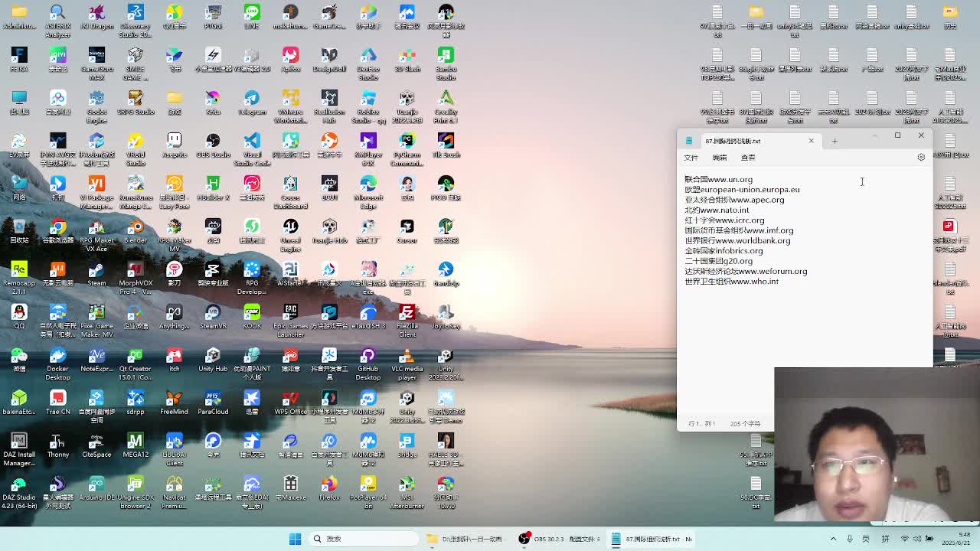Show hidden system tray icons chevron

(x=833, y=539)
